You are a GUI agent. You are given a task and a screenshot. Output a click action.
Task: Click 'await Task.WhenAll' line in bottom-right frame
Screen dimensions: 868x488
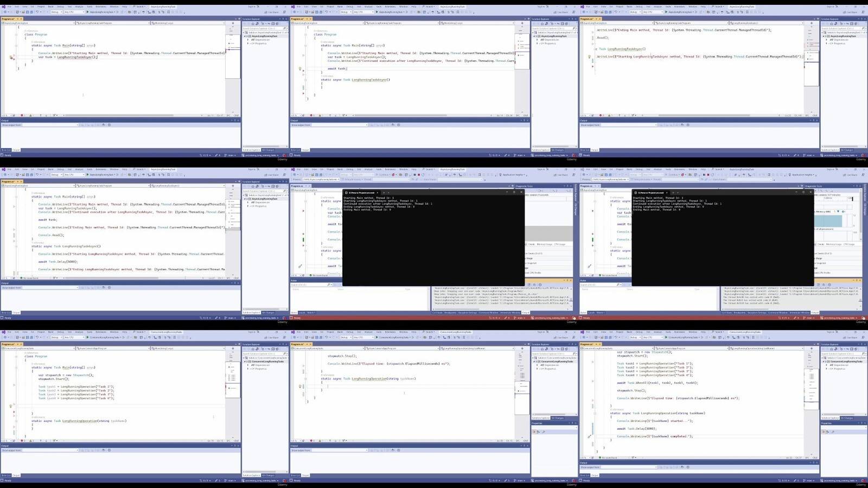[x=658, y=383]
